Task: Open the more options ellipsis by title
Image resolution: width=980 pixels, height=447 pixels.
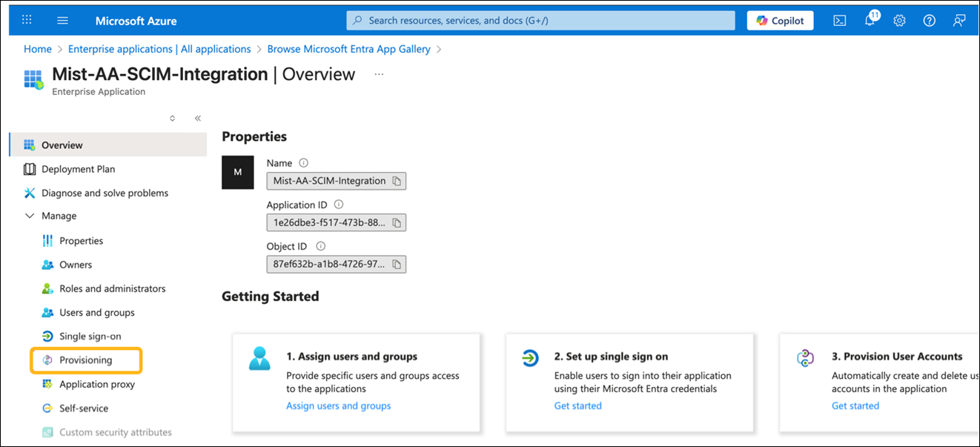Action: 379,74
